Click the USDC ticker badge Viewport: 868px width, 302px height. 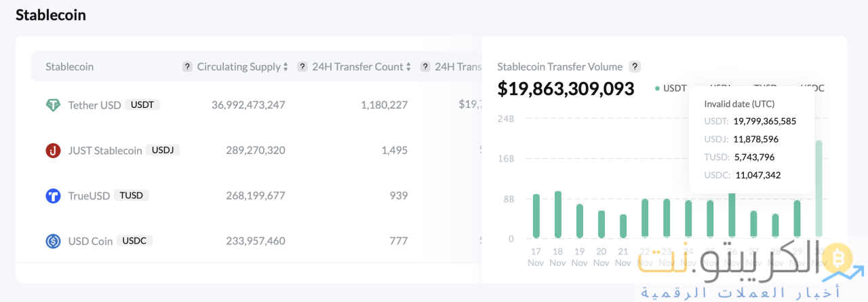[135, 240]
